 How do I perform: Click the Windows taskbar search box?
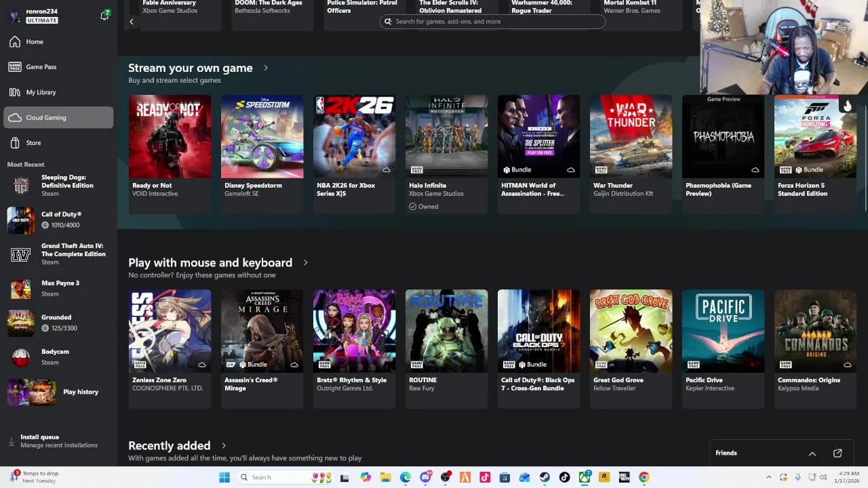286,477
